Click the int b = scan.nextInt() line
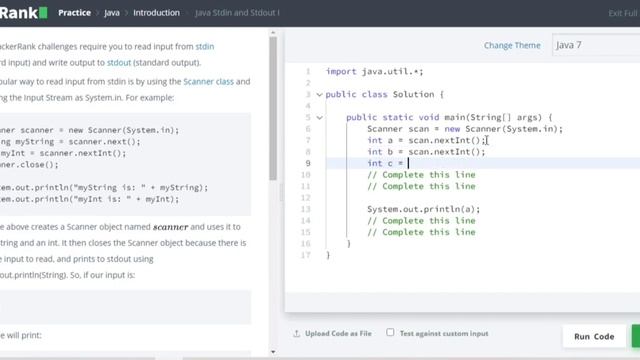 pos(426,152)
